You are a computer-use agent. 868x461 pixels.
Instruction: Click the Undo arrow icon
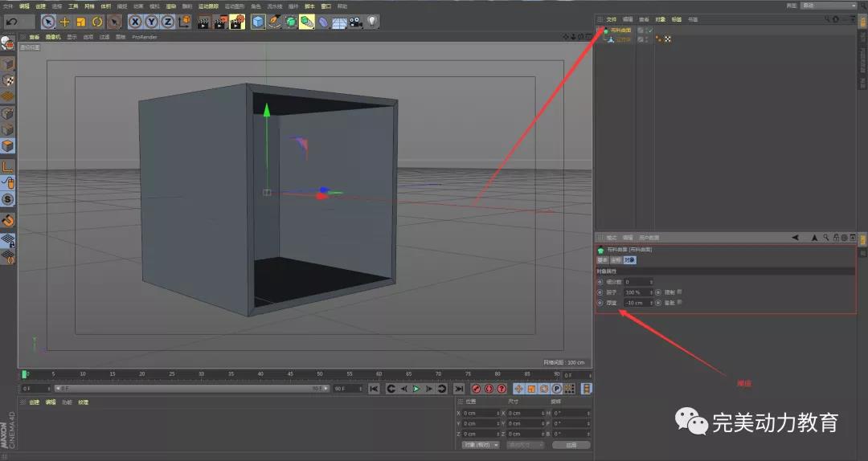(x=11, y=22)
